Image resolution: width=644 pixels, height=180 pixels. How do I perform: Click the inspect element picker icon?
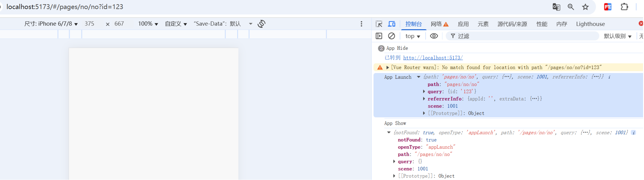(379, 24)
